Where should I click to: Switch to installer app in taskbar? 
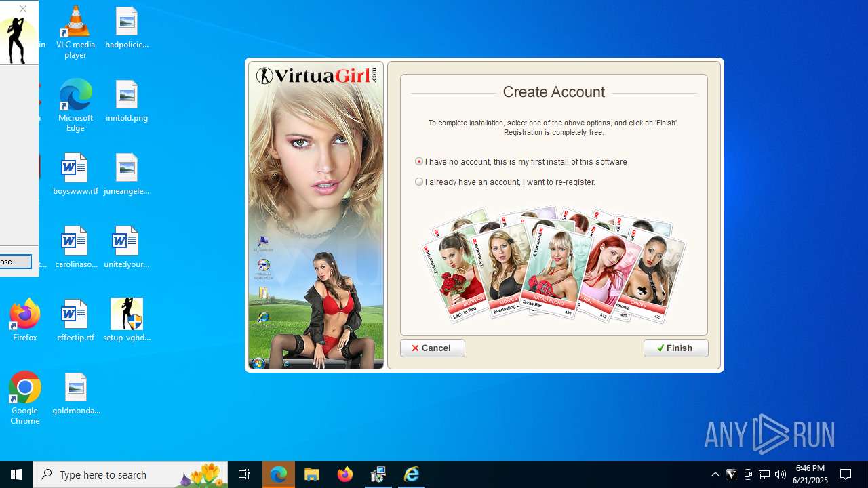[378, 474]
